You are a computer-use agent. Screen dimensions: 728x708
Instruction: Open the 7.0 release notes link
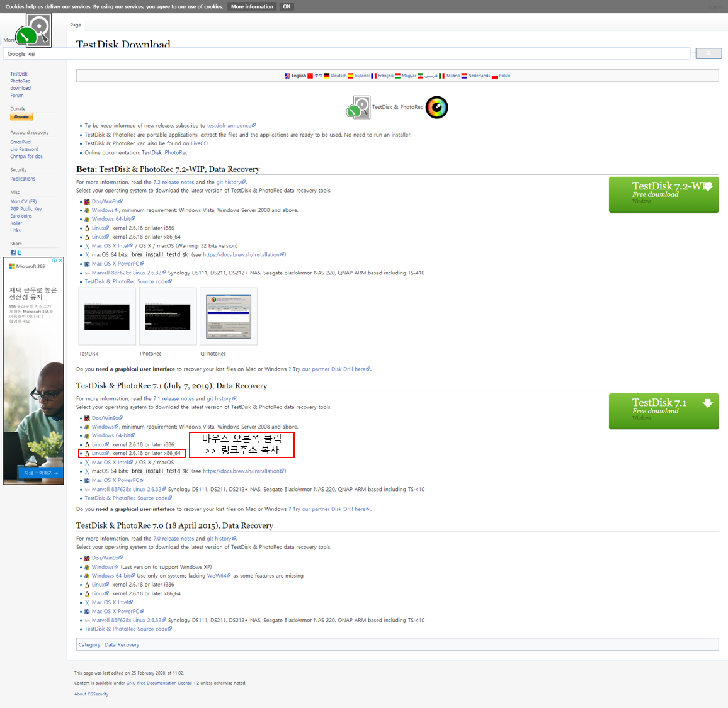pos(174,539)
